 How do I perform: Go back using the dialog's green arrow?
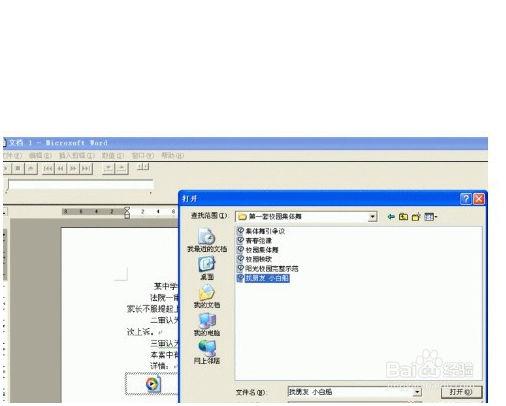tap(391, 217)
